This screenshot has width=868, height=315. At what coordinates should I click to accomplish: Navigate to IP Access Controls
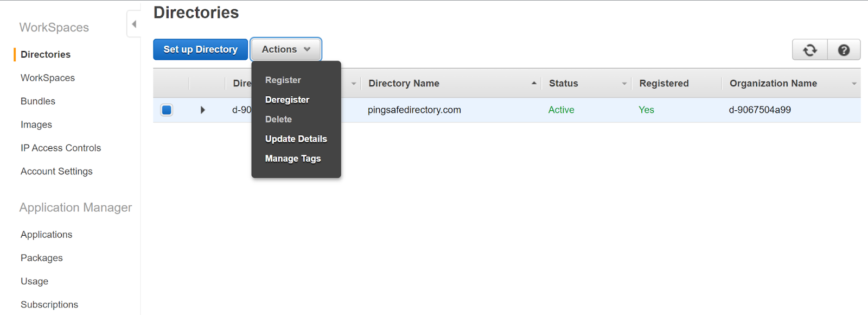61,148
